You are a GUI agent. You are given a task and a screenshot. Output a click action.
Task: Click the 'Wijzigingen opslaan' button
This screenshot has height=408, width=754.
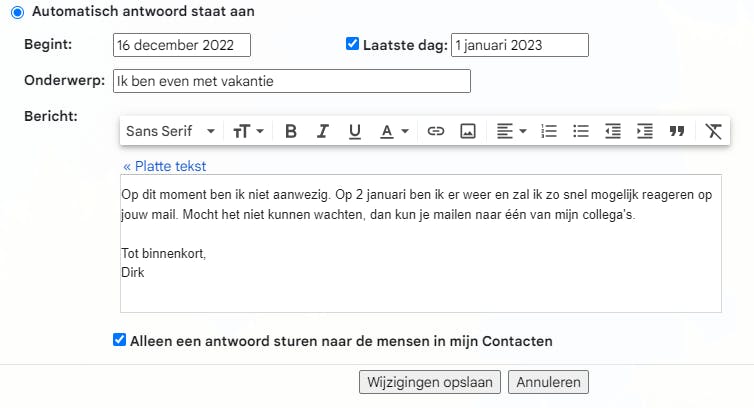[430, 382]
